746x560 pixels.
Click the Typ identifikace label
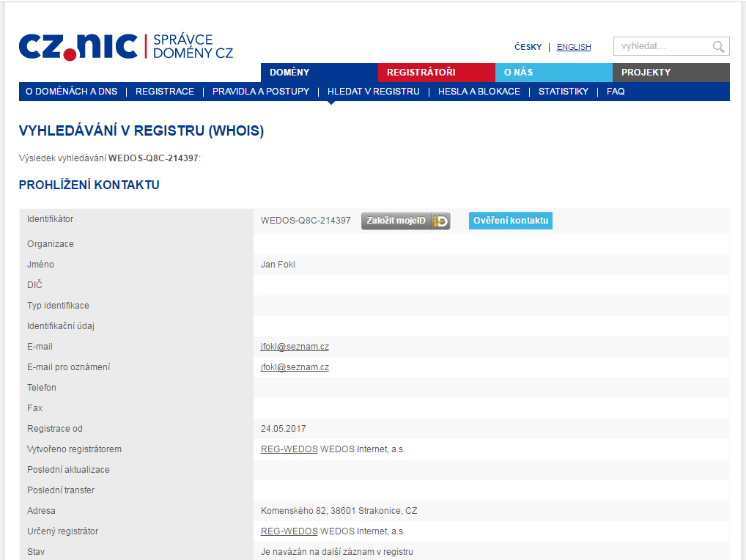click(x=58, y=306)
